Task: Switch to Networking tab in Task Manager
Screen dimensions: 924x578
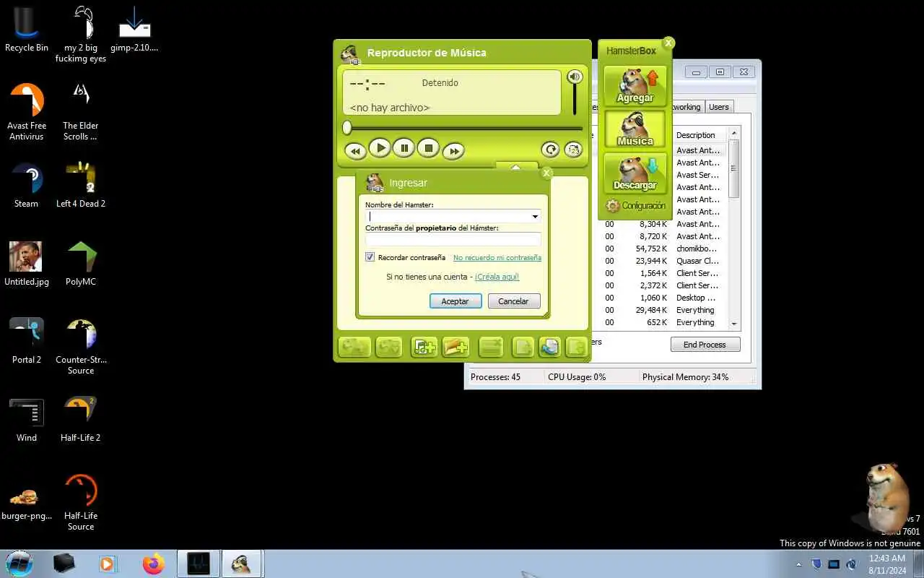Action: click(x=686, y=107)
